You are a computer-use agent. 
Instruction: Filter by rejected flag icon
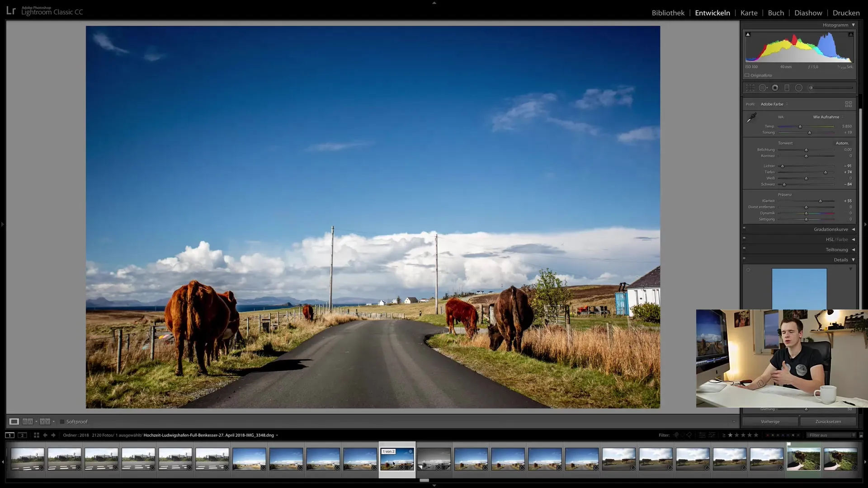coord(689,435)
